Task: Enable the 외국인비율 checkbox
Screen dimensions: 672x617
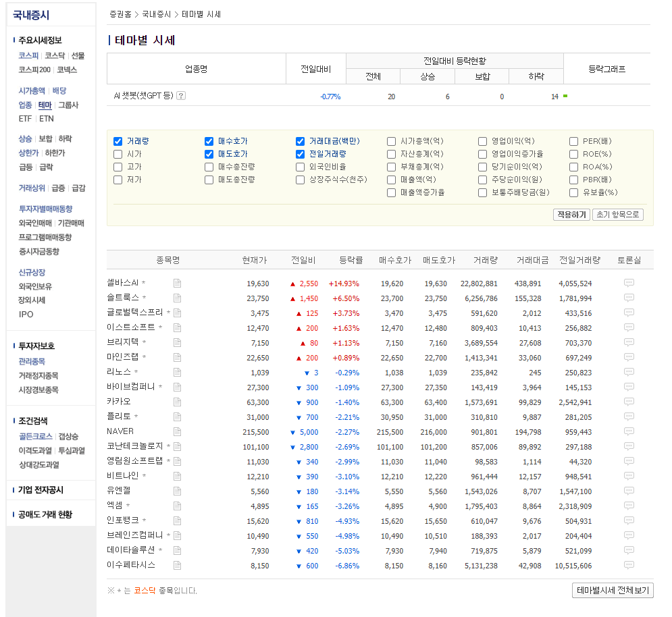Action: [x=300, y=167]
